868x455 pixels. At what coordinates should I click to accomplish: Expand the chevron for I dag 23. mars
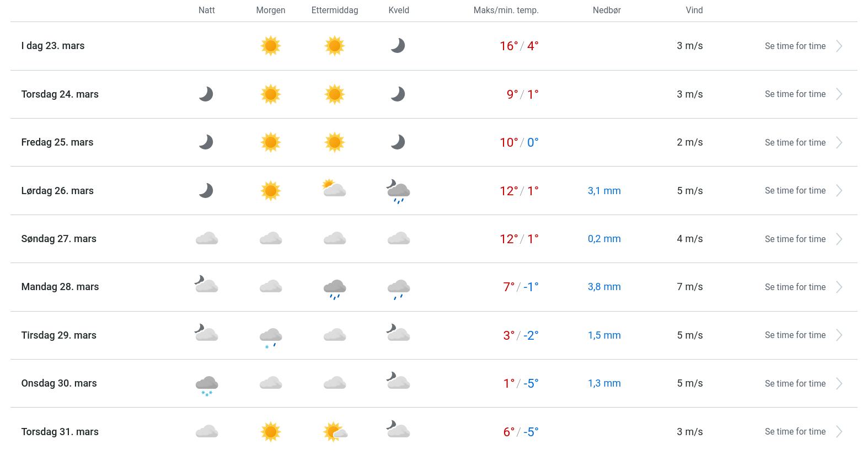click(839, 46)
